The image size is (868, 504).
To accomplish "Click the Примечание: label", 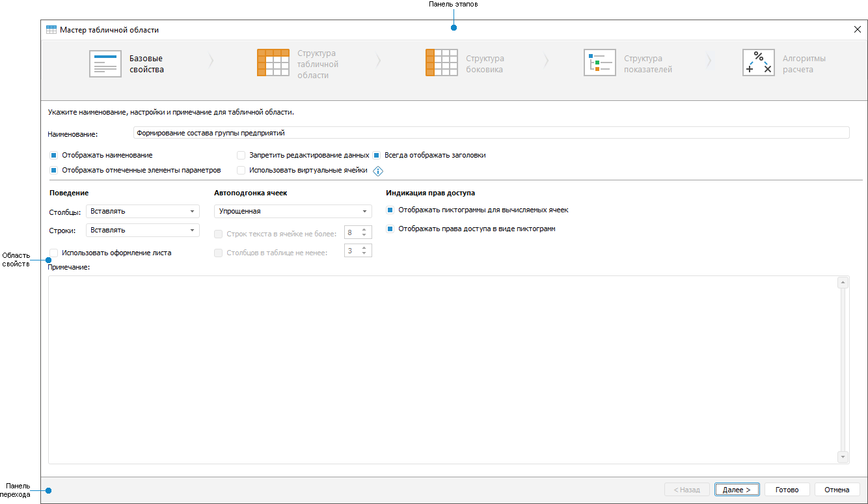I will pyautogui.click(x=68, y=267).
